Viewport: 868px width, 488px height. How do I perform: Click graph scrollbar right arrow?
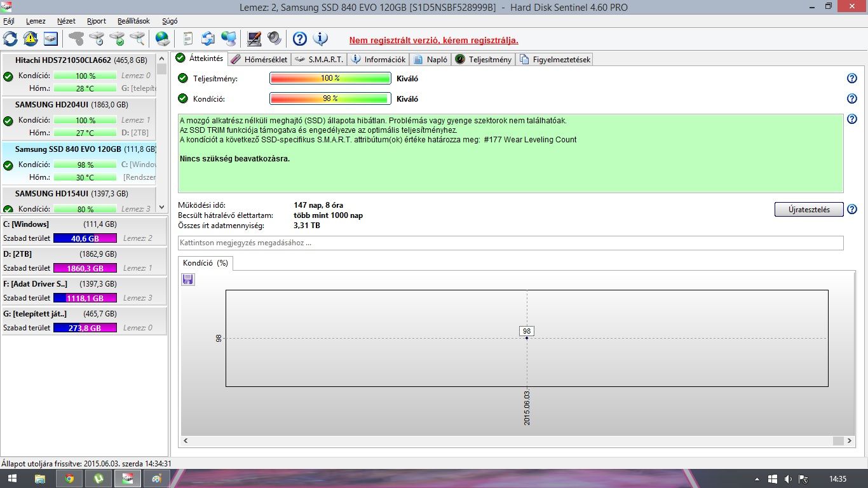point(850,441)
